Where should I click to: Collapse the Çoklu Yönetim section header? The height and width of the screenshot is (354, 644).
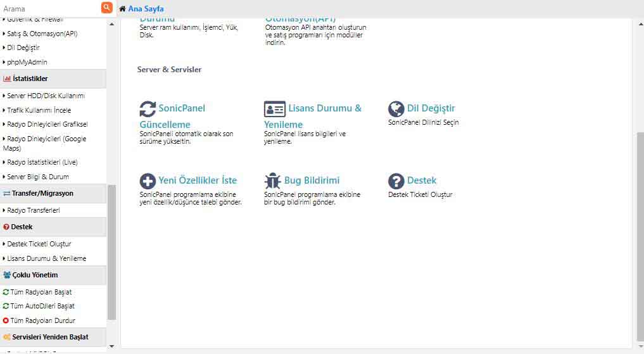(x=53, y=275)
